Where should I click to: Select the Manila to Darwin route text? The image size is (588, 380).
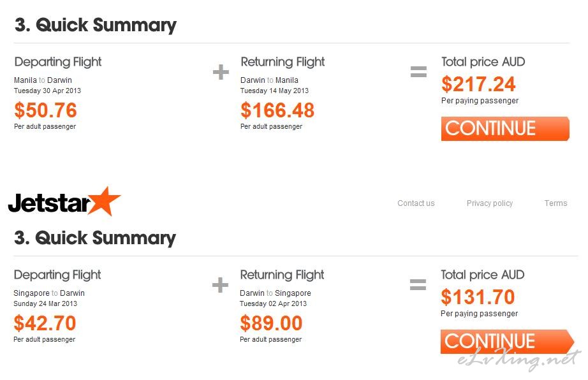[x=43, y=80]
